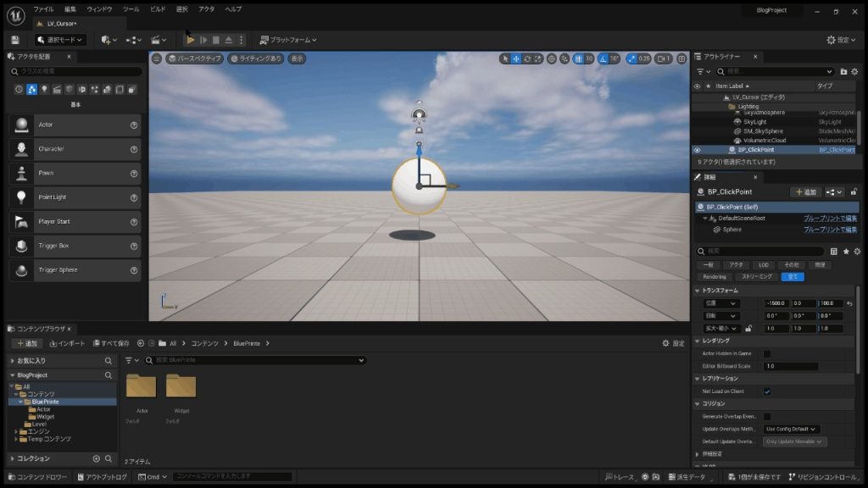Open the viewport hamburger options menu
This screenshot has width=868, height=488.
156,58
